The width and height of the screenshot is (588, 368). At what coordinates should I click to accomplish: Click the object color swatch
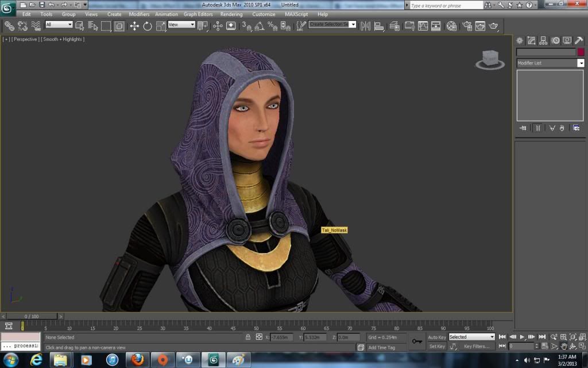[x=581, y=52]
